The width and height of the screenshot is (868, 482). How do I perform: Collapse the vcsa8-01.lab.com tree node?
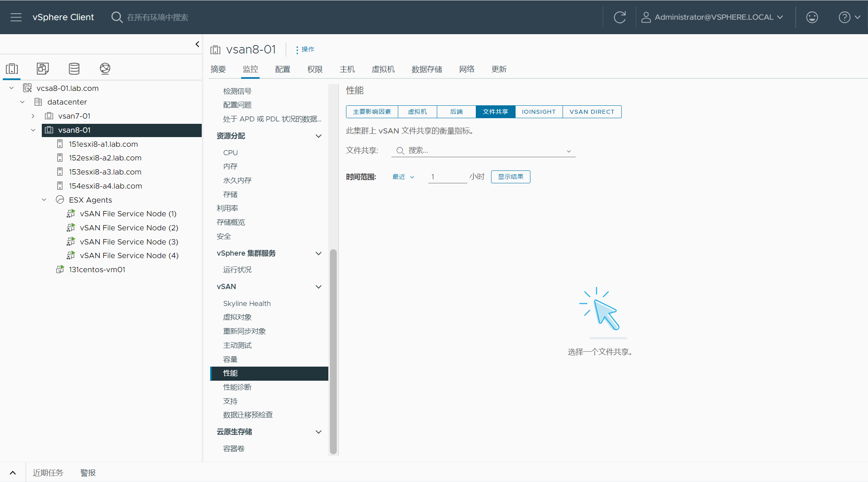point(12,88)
